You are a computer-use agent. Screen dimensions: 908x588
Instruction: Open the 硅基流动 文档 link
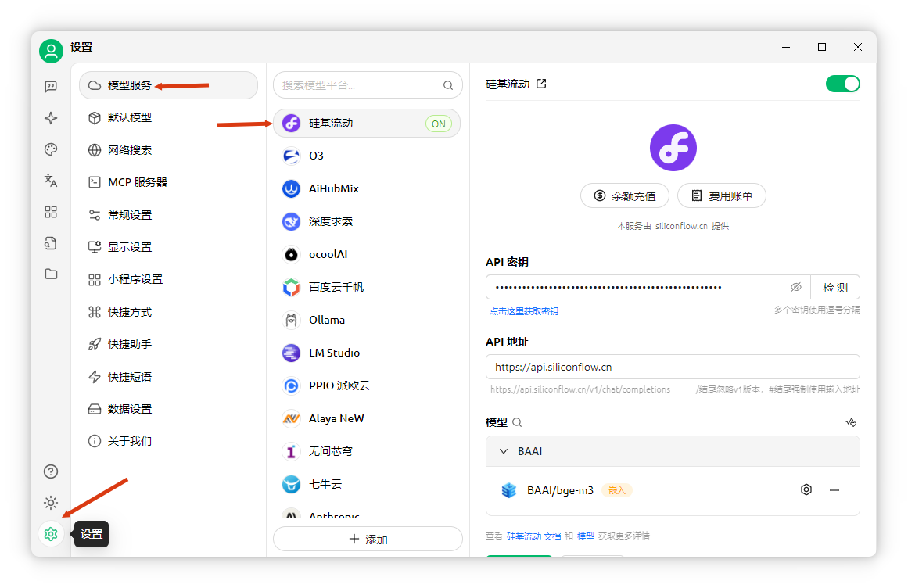point(533,536)
